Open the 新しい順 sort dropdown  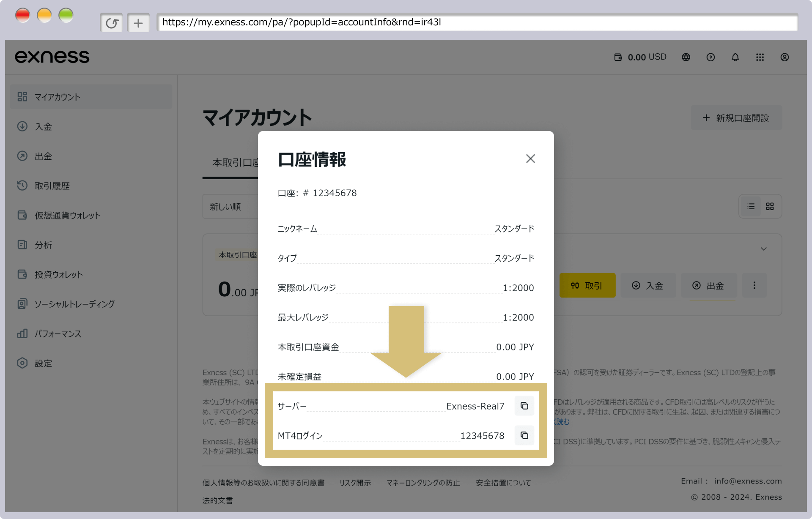(230, 207)
